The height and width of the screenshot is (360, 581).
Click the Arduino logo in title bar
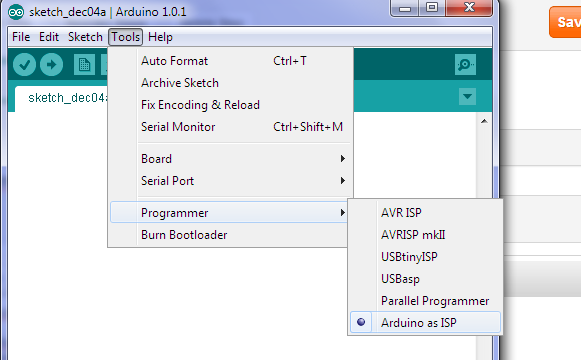16,12
